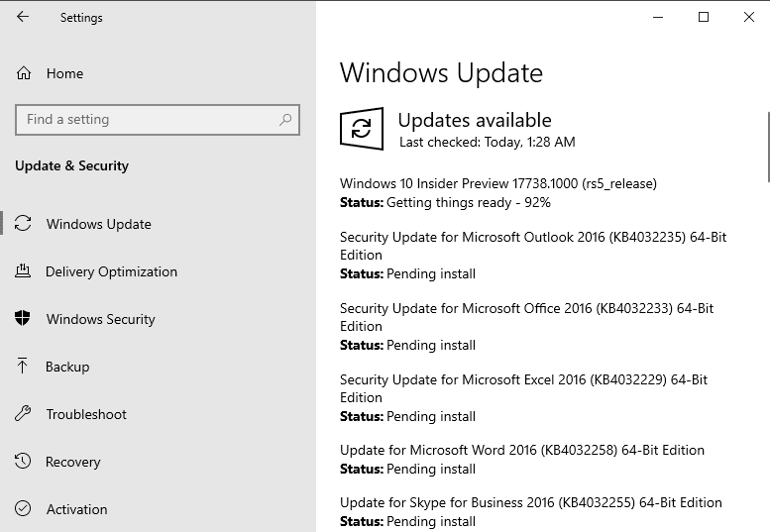Click the Pending install status under Office update
This screenshot has width=770, height=532.
pos(431,346)
